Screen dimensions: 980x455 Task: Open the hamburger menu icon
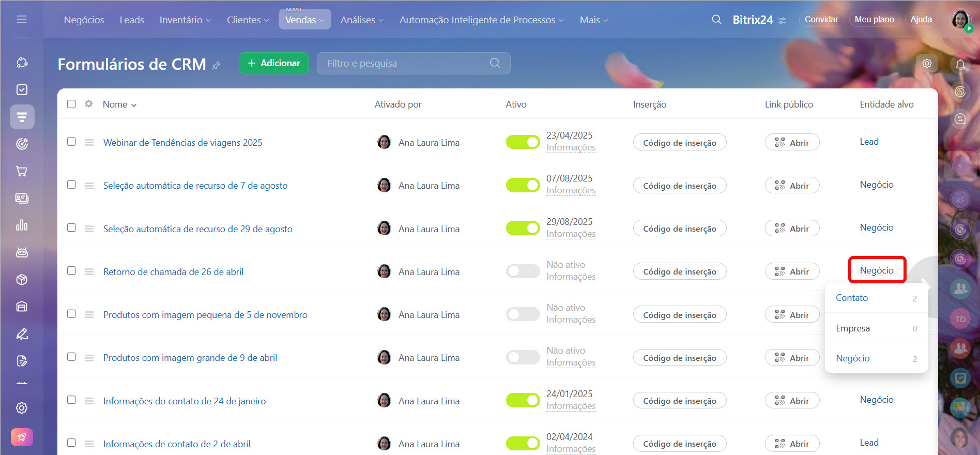(22, 20)
